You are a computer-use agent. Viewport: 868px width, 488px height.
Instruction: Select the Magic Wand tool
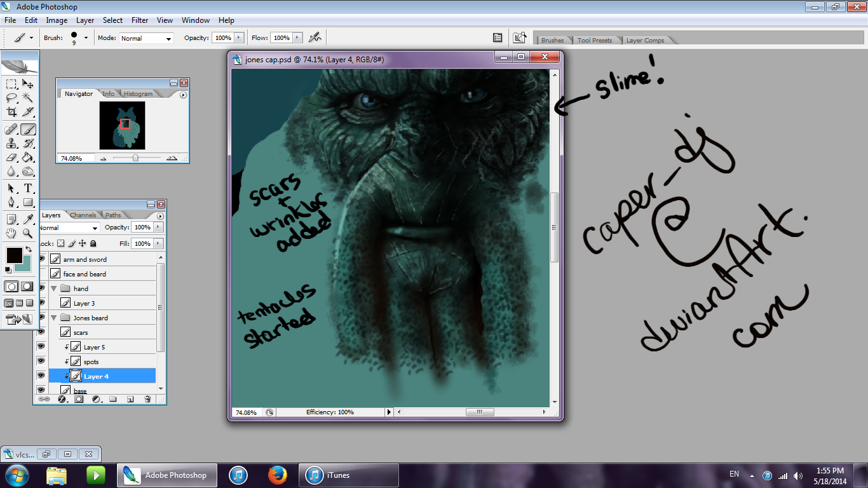[x=28, y=98]
